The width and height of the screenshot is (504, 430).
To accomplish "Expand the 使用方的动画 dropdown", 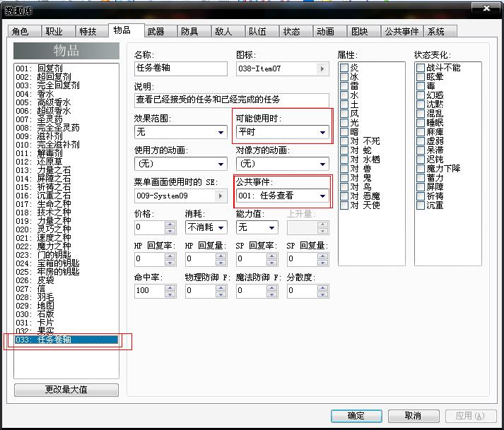I will click(x=181, y=164).
